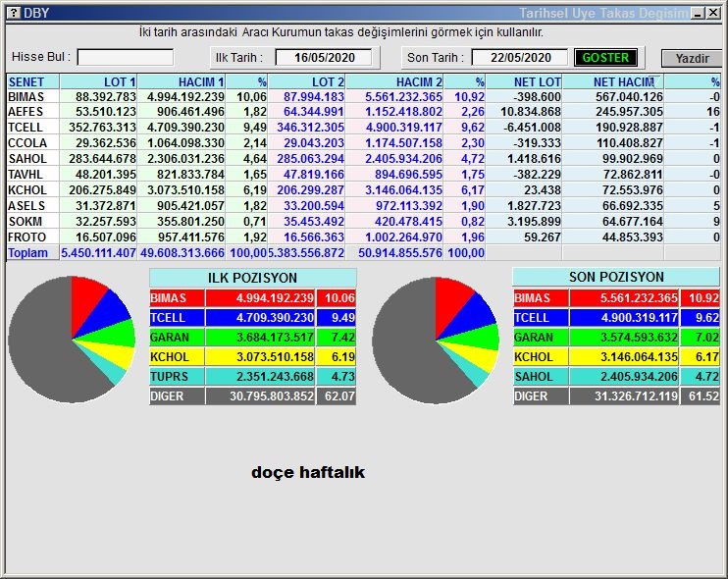Click NET LOT value -6.451.008

point(533,128)
